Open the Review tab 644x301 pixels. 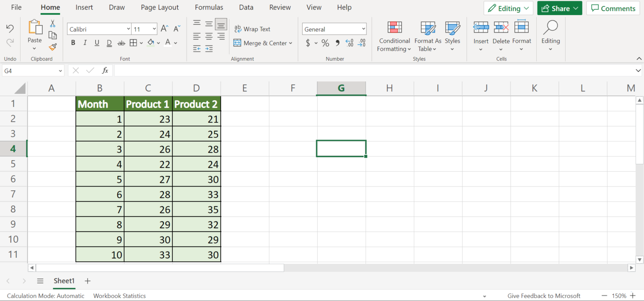[x=280, y=7]
